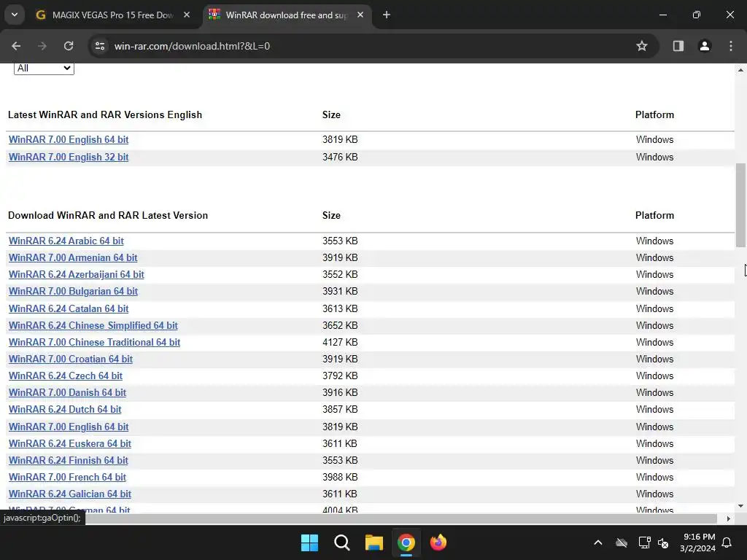Screen dimensions: 747x560
Task: Download WinRAR 7.00 English 64 bit from the Latest Versions table
Action: point(69,139)
